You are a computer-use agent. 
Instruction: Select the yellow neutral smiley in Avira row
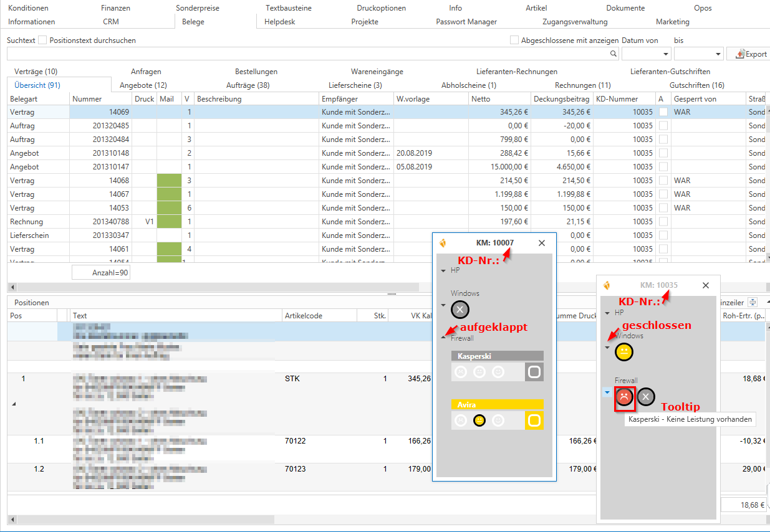pos(479,420)
